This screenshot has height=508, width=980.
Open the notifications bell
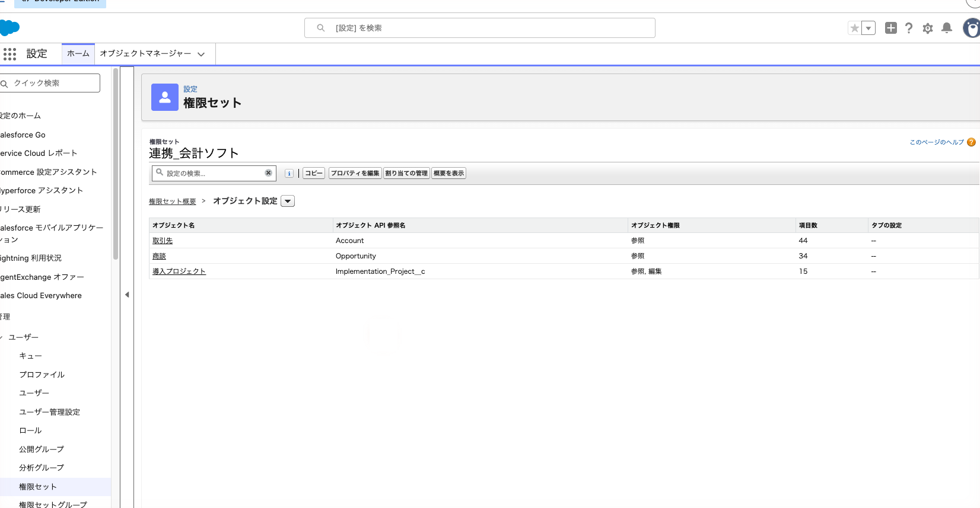pos(947,28)
